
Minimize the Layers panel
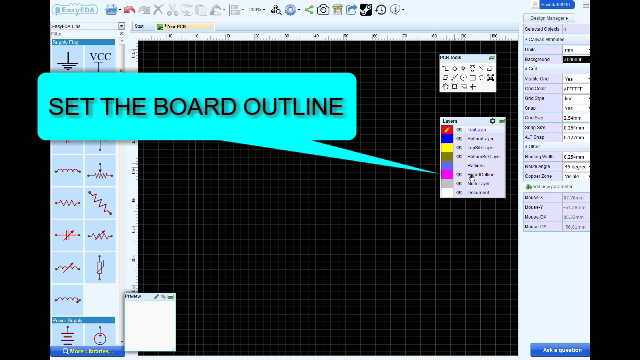click(502, 121)
